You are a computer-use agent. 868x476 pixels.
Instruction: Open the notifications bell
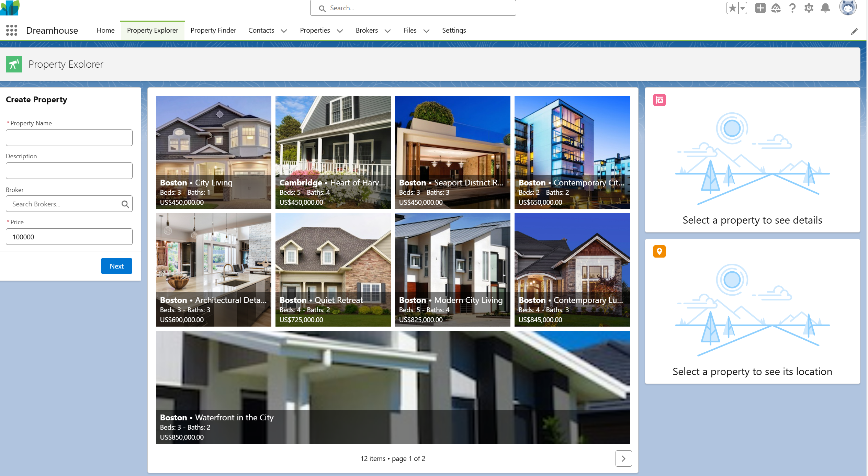click(825, 8)
